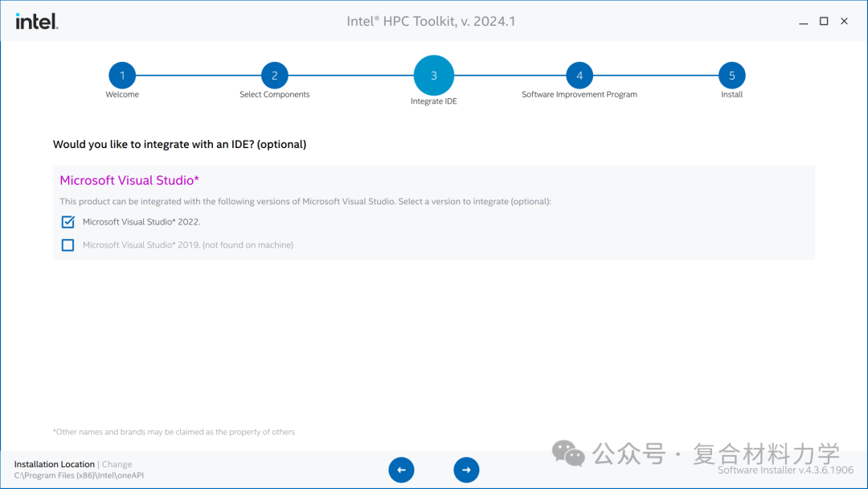868x489 pixels.
Task: Click the Welcome step label
Action: click(x=122, y=94)
